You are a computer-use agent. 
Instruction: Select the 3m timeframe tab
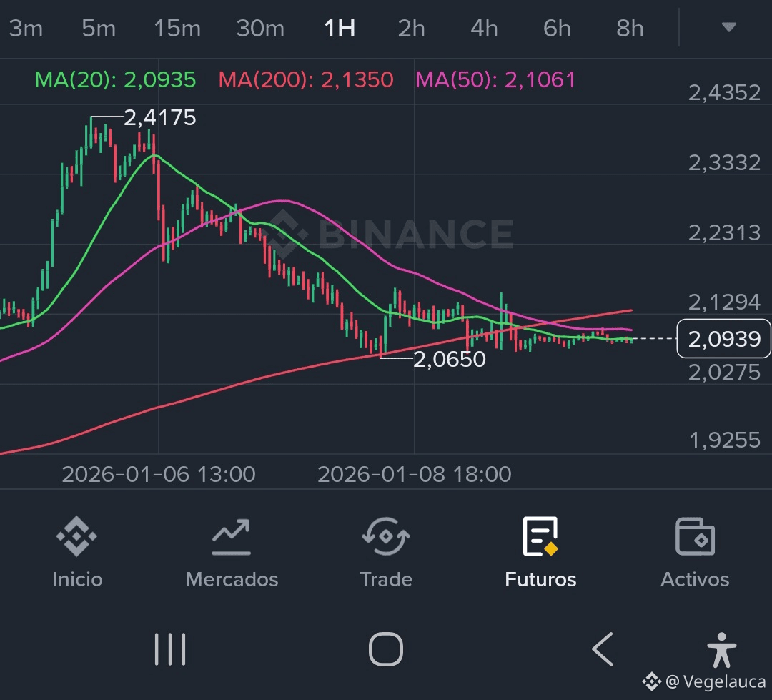click(x=26, y=29)
